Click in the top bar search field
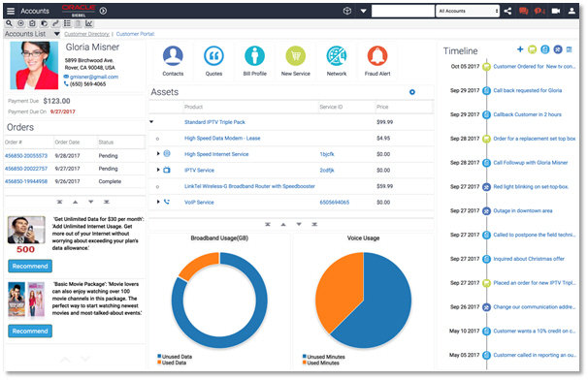This screenshot has height=380, width=588. pos(403,11)
